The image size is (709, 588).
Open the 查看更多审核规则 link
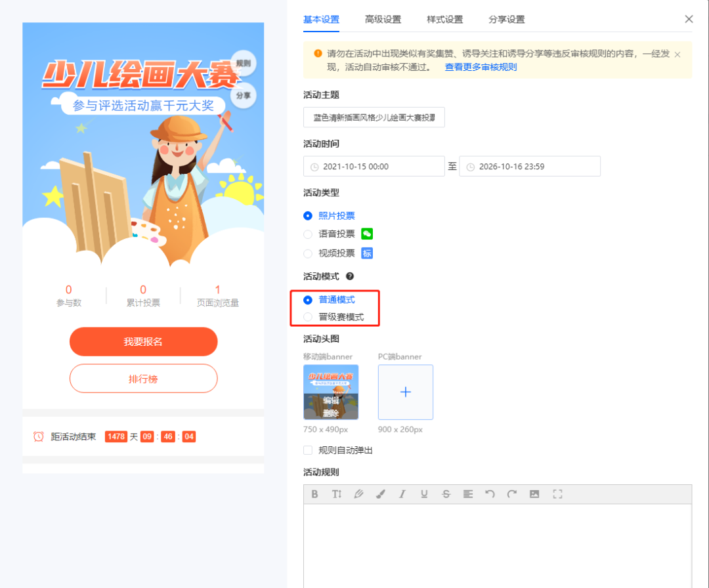click(x=481, y=67)
